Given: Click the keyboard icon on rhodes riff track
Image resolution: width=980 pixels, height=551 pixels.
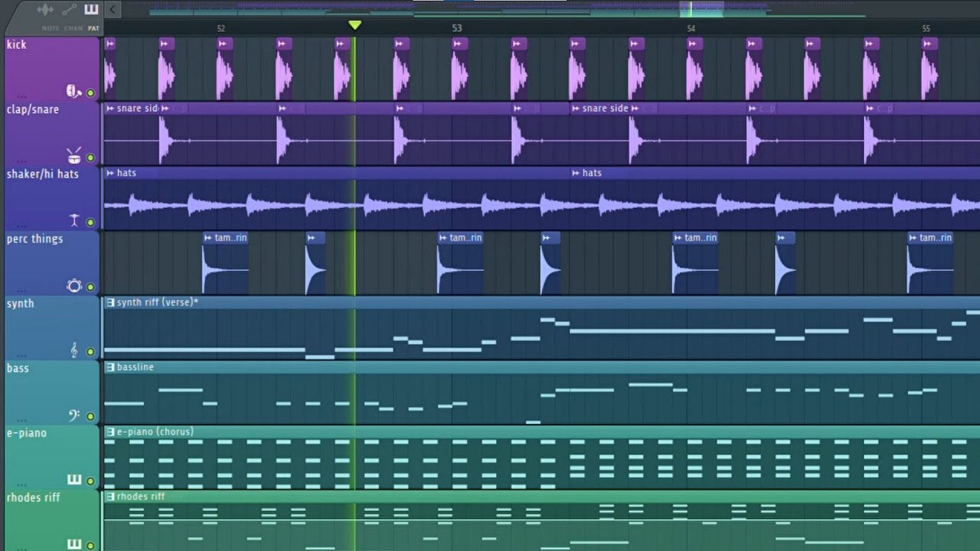Looking at the screenshot, I should click(74, 544).
